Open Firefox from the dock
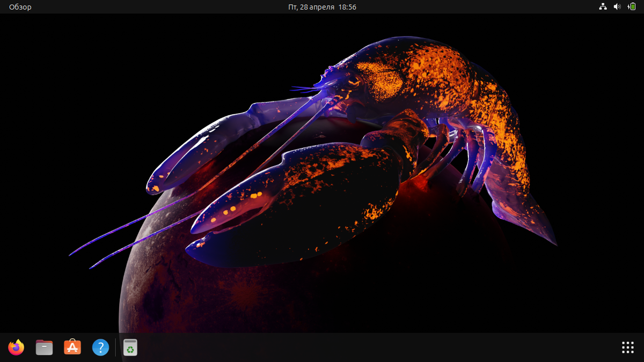This screenshot has width=644, height=362. click(16, 348)
